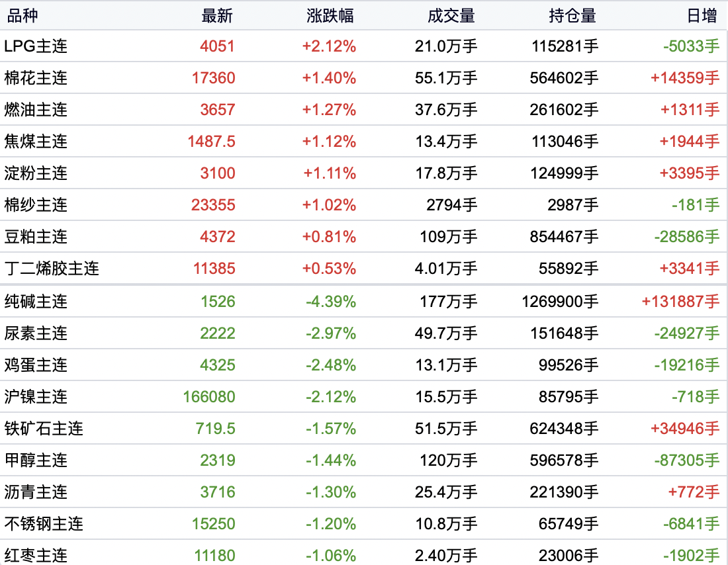Sort by 日增 column header
728x565 pixels.
coord(704,16)
